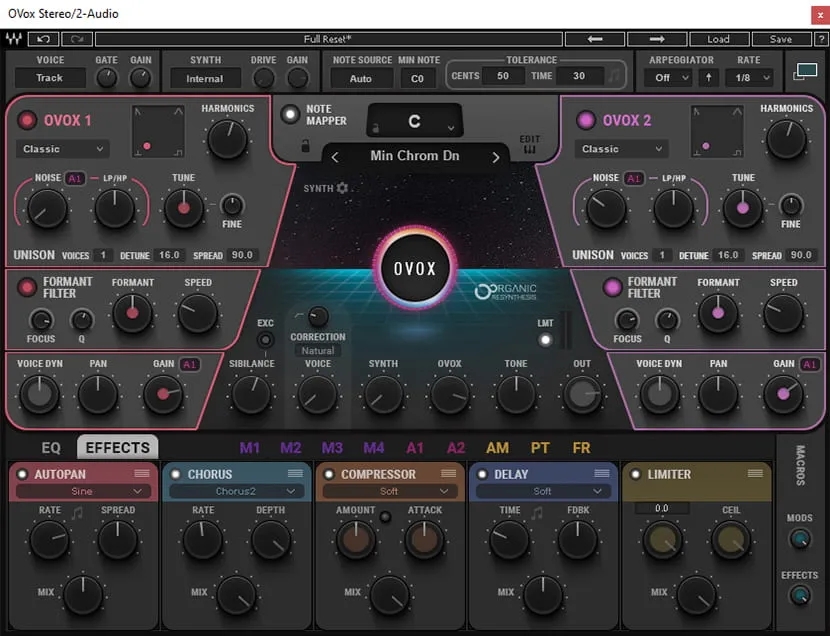Screen dimensions: 830x636
Task: Go to previous preset with left arrow
Action: click(595, 39)
